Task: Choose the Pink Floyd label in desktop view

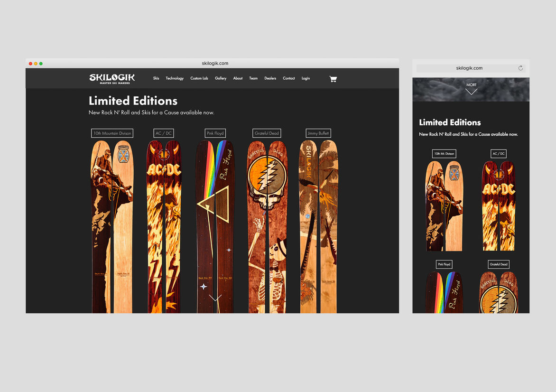Action: pos(215,133)
